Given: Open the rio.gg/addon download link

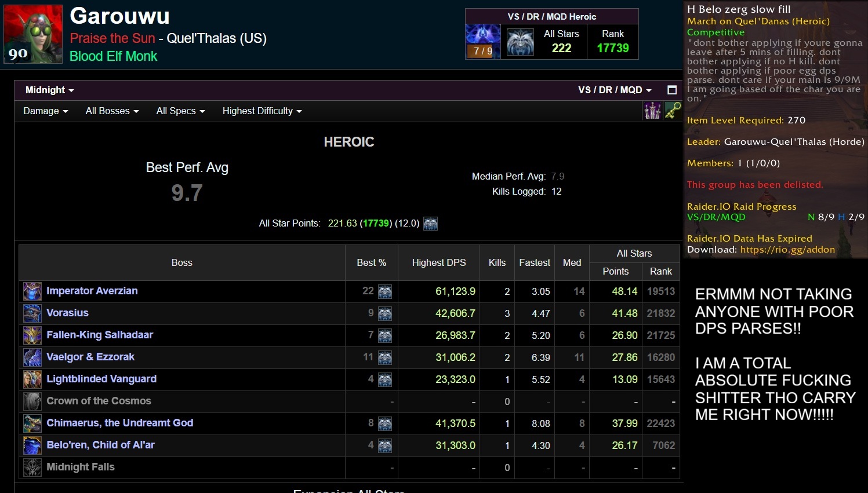Looking at the screenshot, I should click(x=787, y=250).
